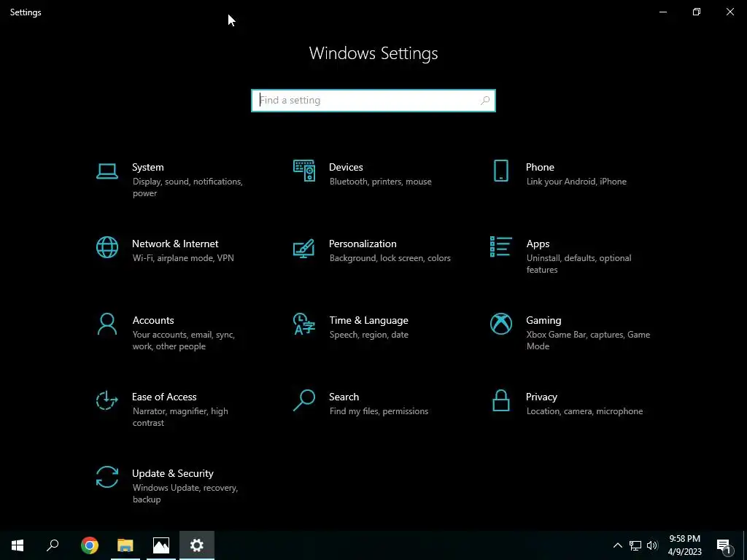Click the magnifier icon in the search box
Screen dimensions: 747x560
(x=485, y=101)
